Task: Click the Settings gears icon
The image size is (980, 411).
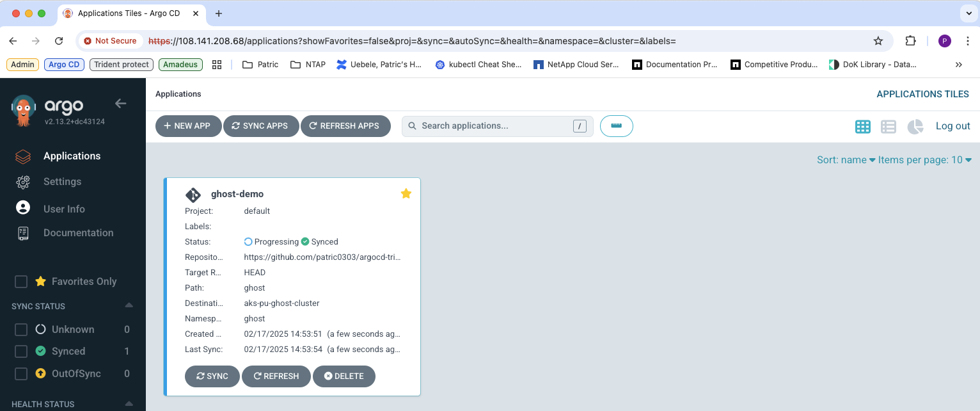Action: [x=23, y=182]
